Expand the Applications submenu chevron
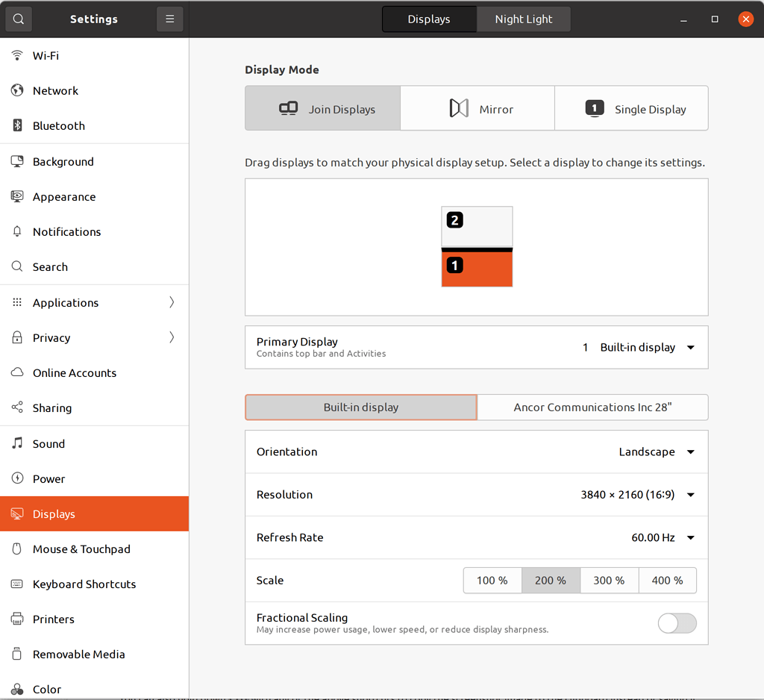Viewport: 764px width, 700px height. click(x=172, y=303)
